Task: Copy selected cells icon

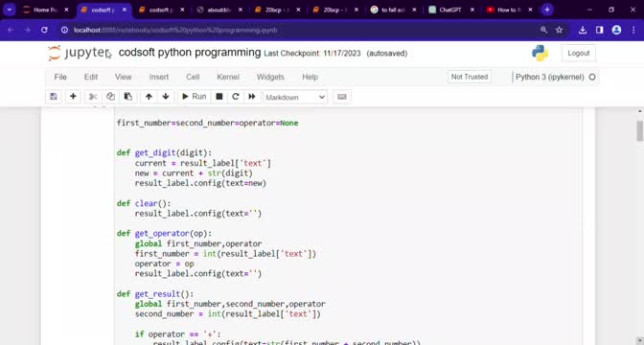Action: pos(110,97)
